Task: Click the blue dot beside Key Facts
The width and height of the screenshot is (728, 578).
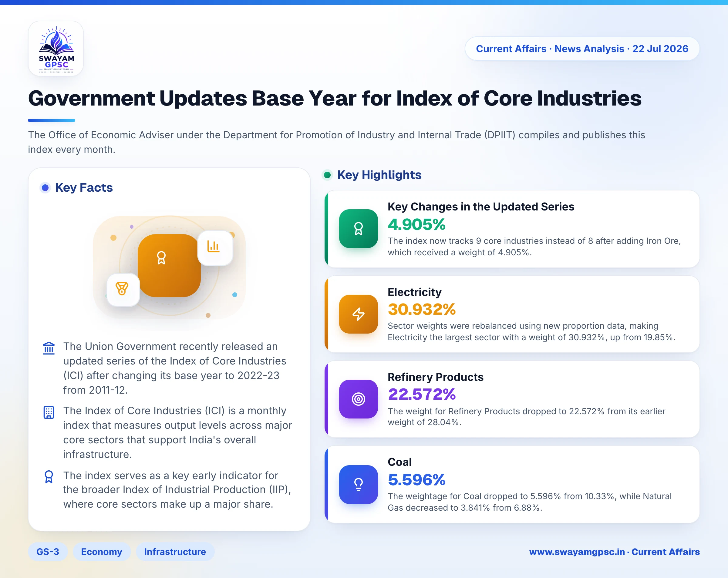Action: click(x=45, y=187)
